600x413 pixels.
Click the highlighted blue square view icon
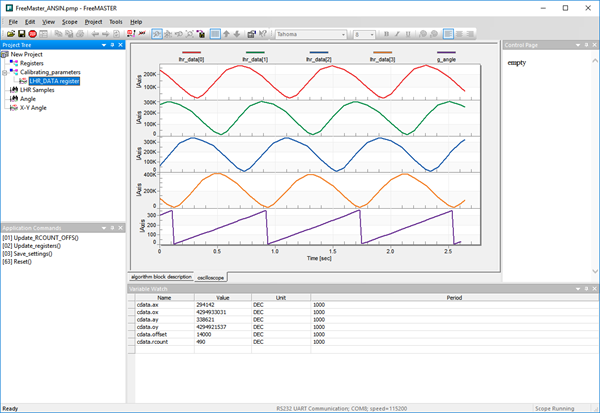click(x=215, y=34)
